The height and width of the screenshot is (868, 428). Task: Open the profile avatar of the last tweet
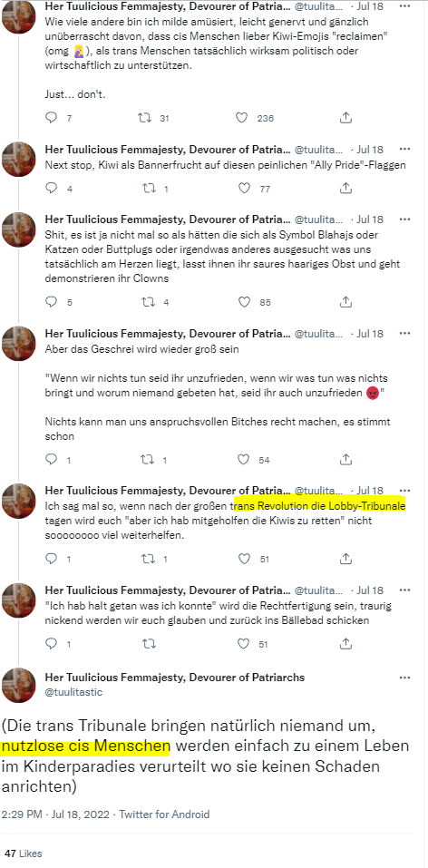tap(19, 686)
